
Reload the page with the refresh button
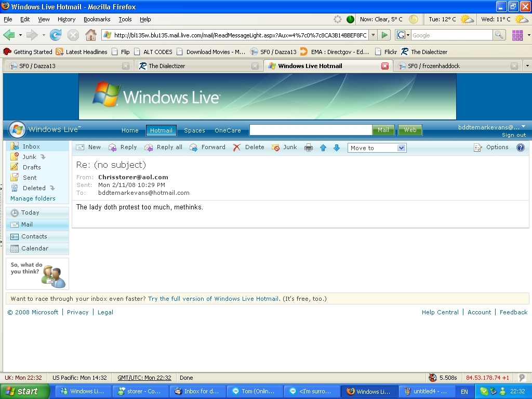tap(56, 35)
